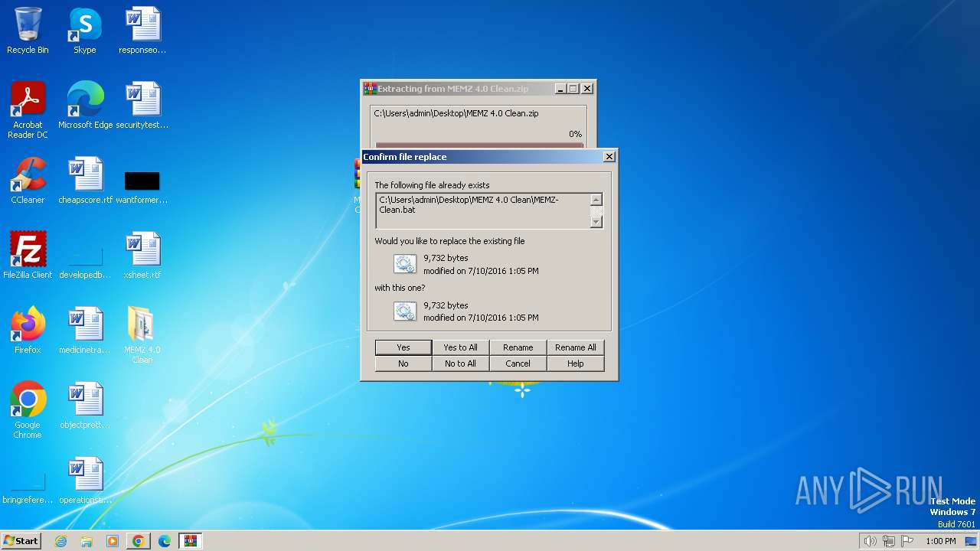Screen dimensions: 980x551
Task: Open the Action Center flag icon
Action: 907,541
